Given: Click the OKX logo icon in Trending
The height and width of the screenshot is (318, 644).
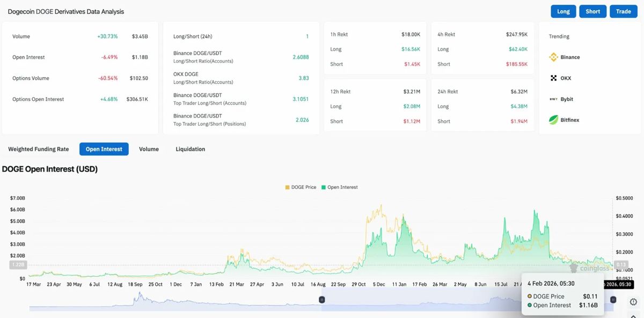Looking at the screenshot, I should pyautogui.click(x=553, y=78).
